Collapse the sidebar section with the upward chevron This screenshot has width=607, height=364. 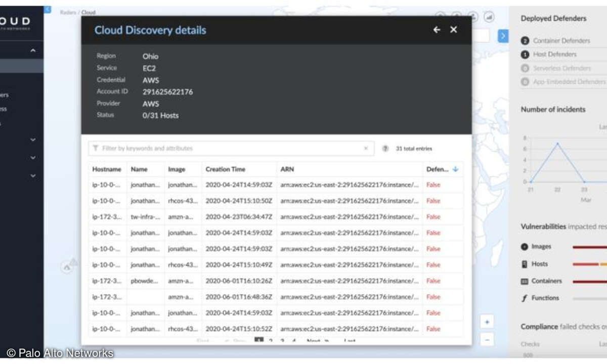(x=33, y=51)
